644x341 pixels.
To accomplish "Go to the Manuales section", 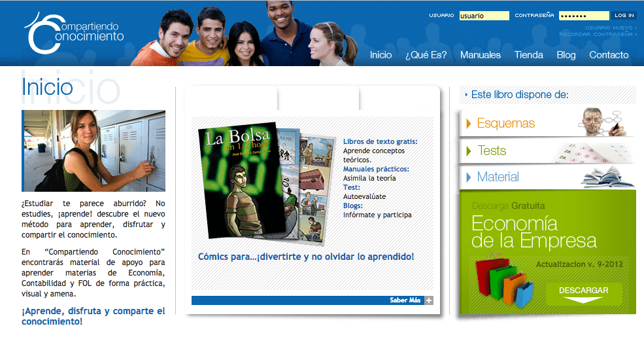I will pos(480,55).
